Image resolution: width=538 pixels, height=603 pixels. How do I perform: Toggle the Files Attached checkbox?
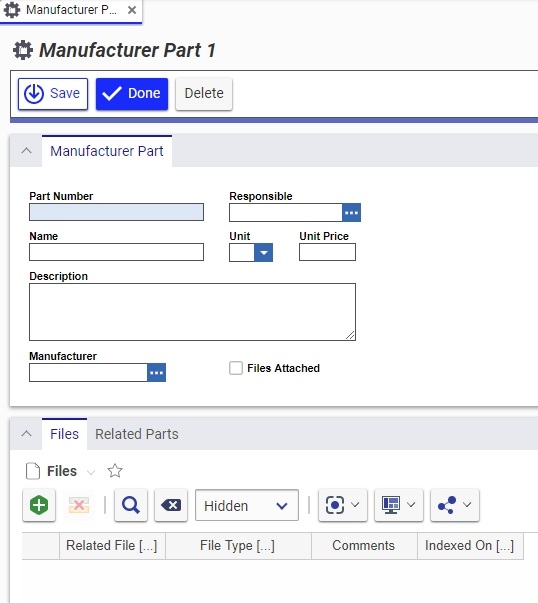[236, 368]
